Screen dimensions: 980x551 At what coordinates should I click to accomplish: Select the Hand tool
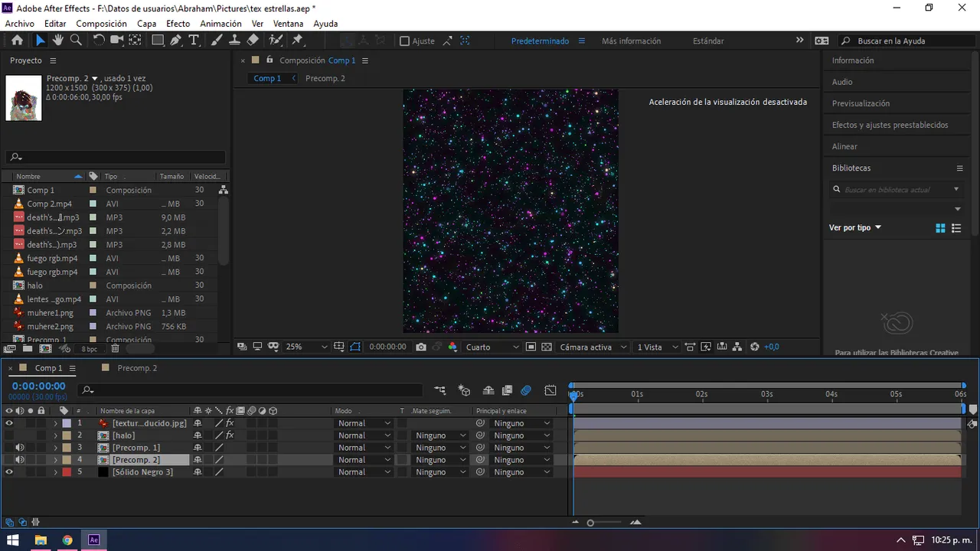point(58,41)
